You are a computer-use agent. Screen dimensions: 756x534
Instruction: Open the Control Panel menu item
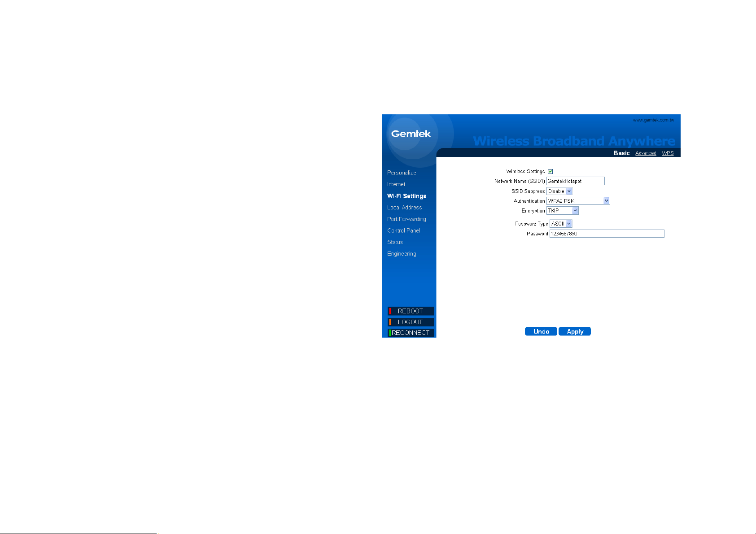click(x=404, y=230)
